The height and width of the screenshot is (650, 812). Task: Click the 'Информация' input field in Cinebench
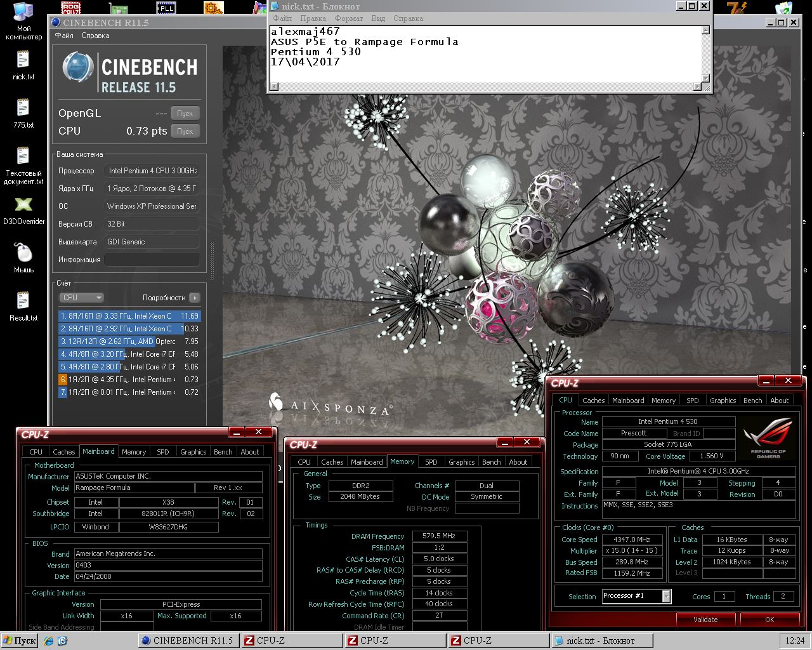point(152,259)
